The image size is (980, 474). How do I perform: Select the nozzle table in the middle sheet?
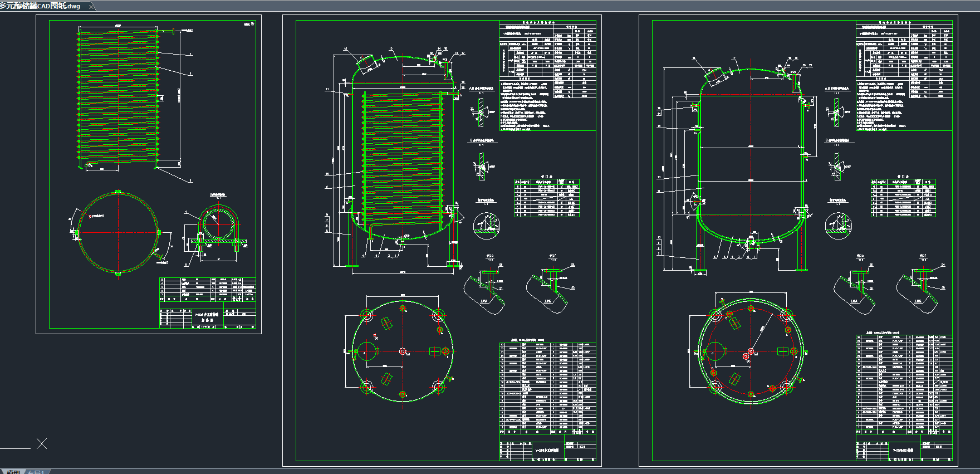(x=547, y=198)
